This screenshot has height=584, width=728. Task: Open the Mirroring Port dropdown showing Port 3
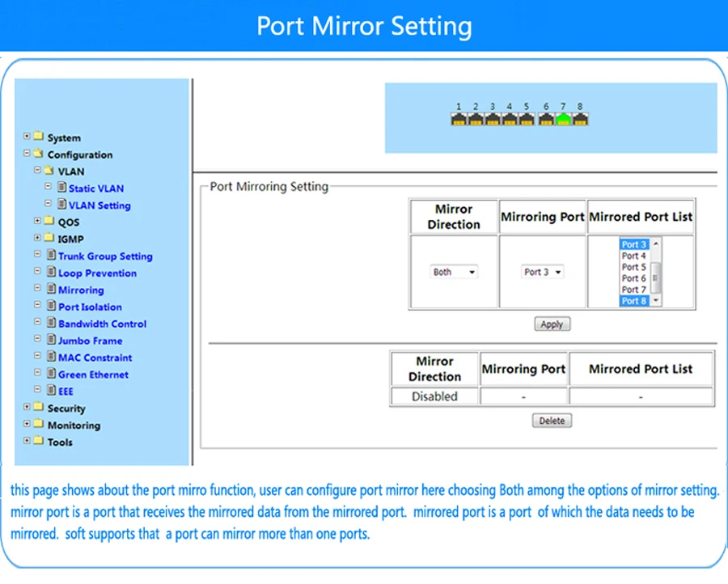coord(542,272)
